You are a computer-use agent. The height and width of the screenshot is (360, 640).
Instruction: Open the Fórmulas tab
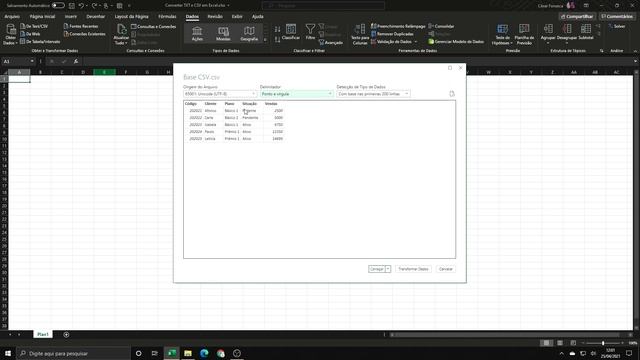pyautogui.click(x=167, y=17)
